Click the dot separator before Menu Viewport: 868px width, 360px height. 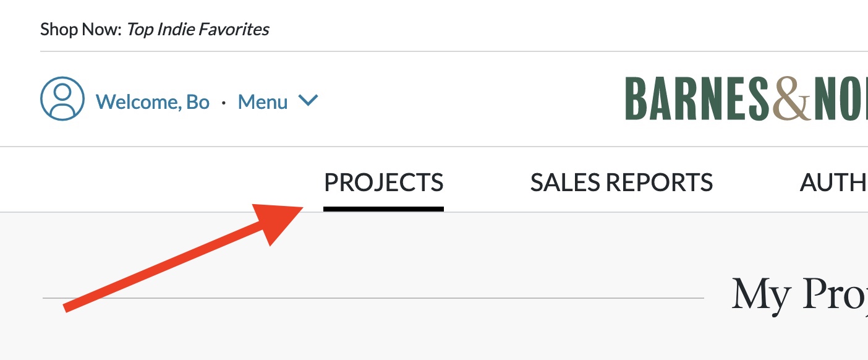tap(224, 102)
